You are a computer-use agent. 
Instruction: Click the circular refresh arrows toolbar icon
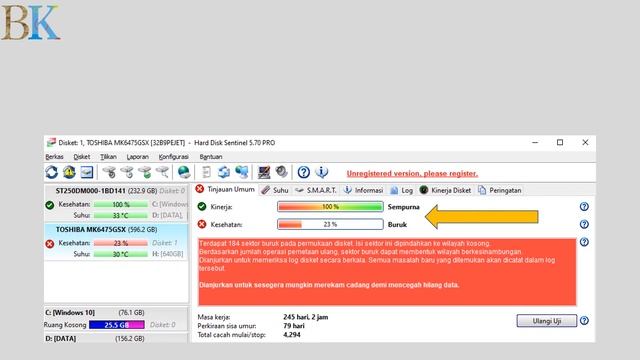(51, 172)
